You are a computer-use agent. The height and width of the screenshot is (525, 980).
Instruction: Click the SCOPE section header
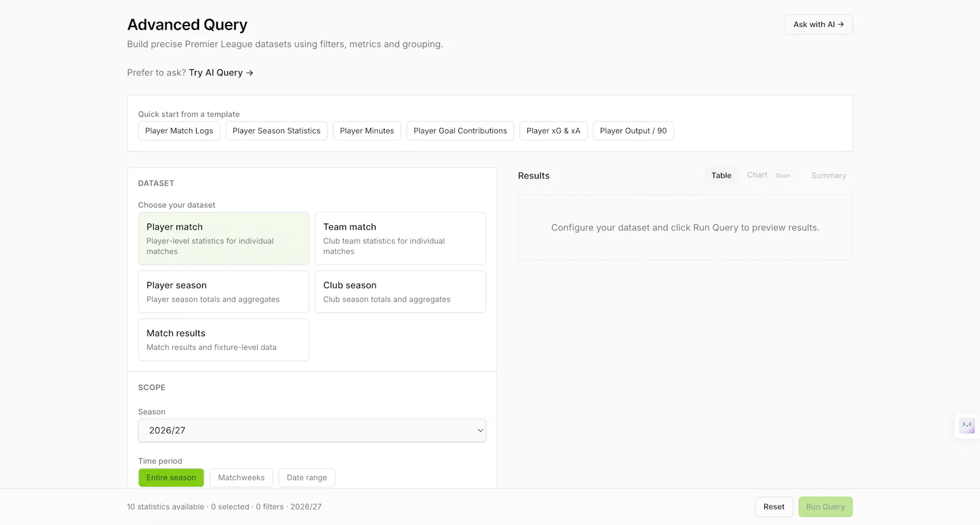[x=151, y=387]
